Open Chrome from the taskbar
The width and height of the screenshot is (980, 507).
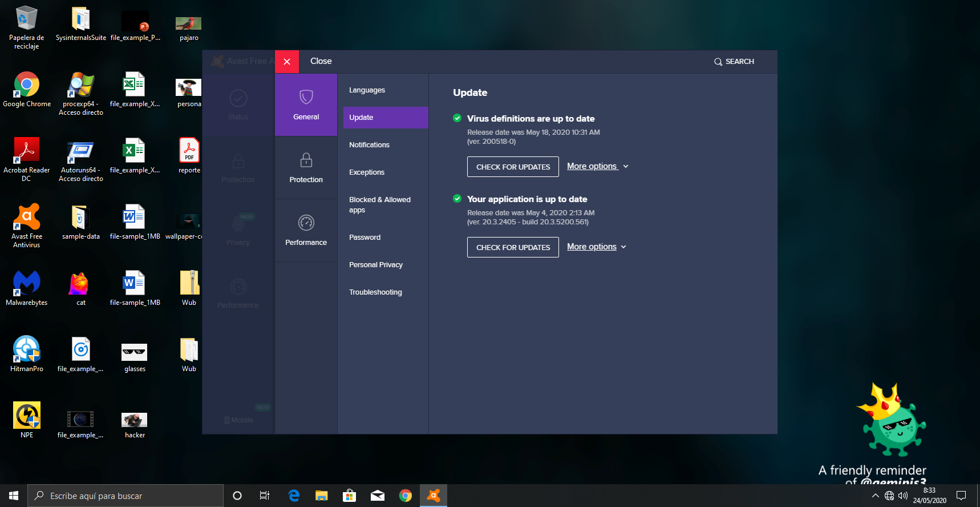point(406,496)
